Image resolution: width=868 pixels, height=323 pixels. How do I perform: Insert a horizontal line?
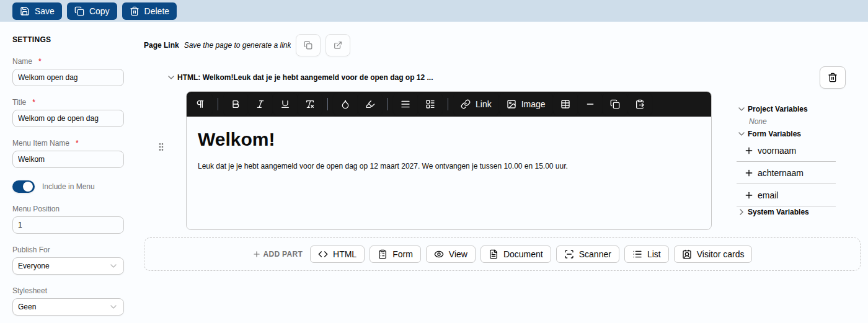coord(590,104)
